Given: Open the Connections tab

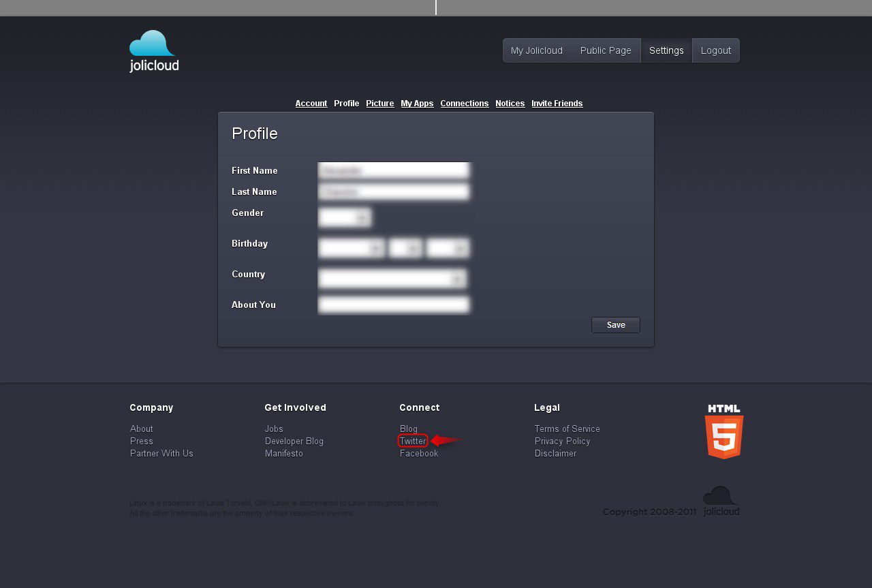Looking at the screenshot, I should 464,104.
